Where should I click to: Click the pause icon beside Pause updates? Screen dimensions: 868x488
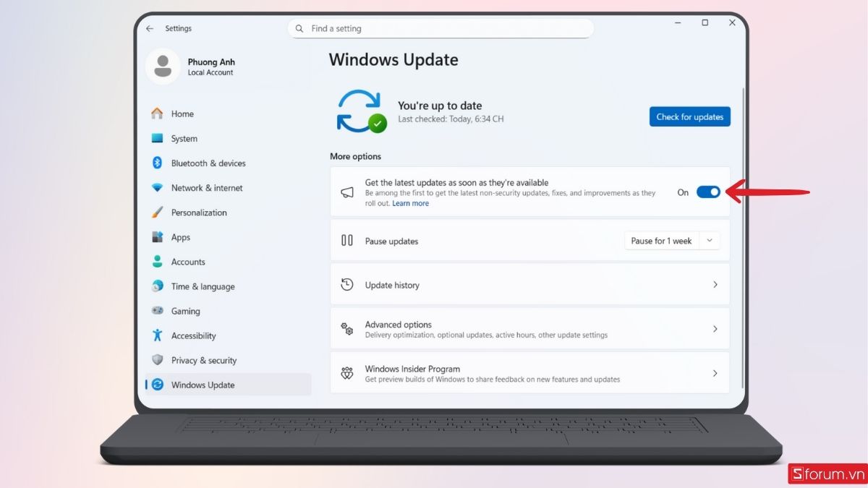pyautogui.click(x=347, y=241)
